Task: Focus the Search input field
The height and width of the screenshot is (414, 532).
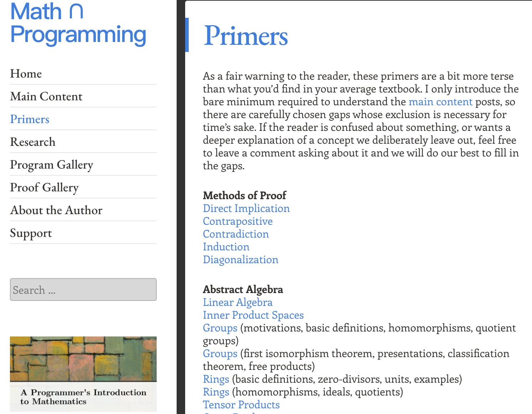Action: point(83,290)
